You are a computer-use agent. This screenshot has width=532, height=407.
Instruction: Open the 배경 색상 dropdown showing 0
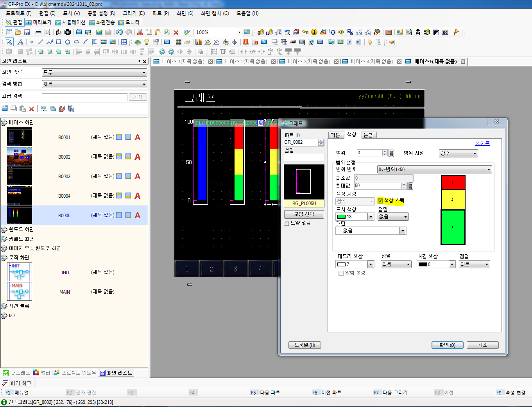[436, 264]
